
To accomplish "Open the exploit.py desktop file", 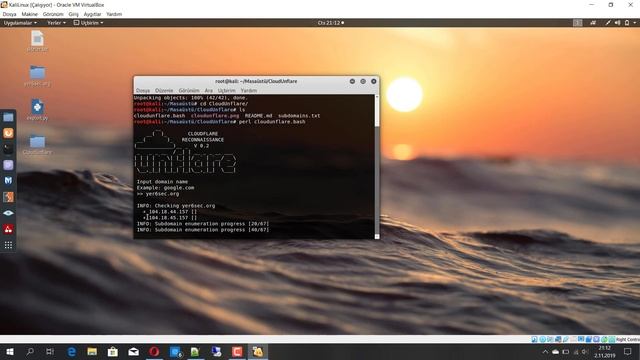I will 37,110.
